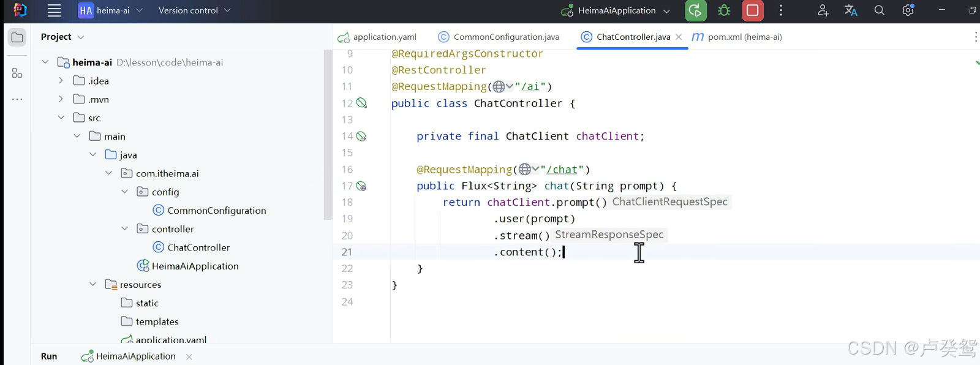Screen dimensions: 980x365
Task: Switch to CommonConfiguration.java tab
Action: point(499,37)
